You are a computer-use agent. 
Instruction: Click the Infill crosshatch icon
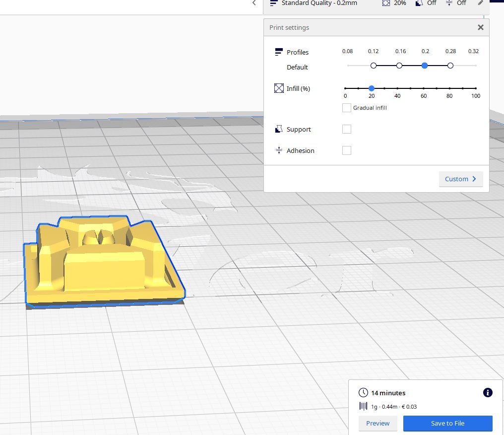coord(279,88)
